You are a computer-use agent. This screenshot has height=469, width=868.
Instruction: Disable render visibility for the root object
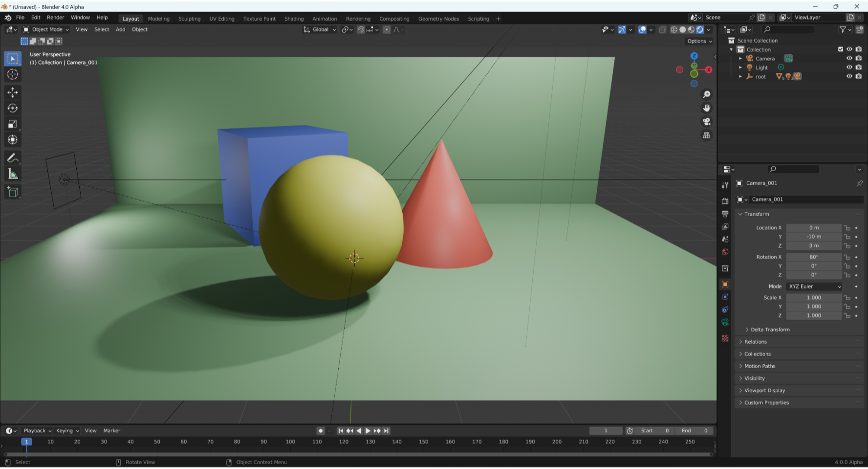[859, 76]
